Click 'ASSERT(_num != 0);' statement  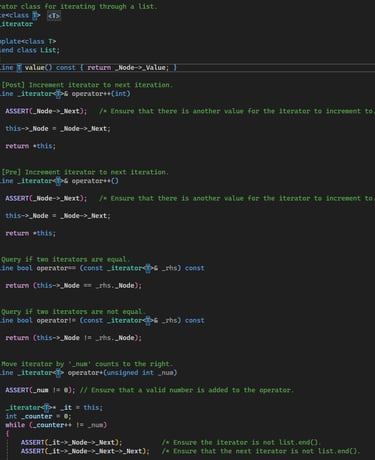(40, 390)
